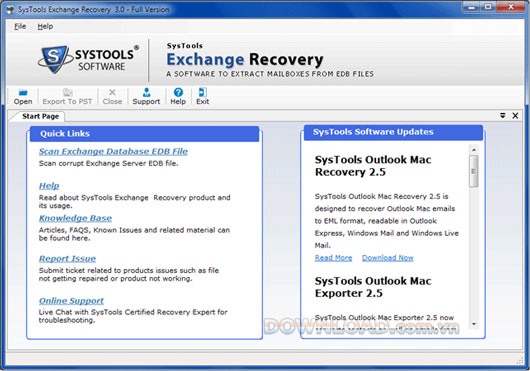Open the Help link in Quick Links
The image size is (530, 371).
click(x=49, y=186)
